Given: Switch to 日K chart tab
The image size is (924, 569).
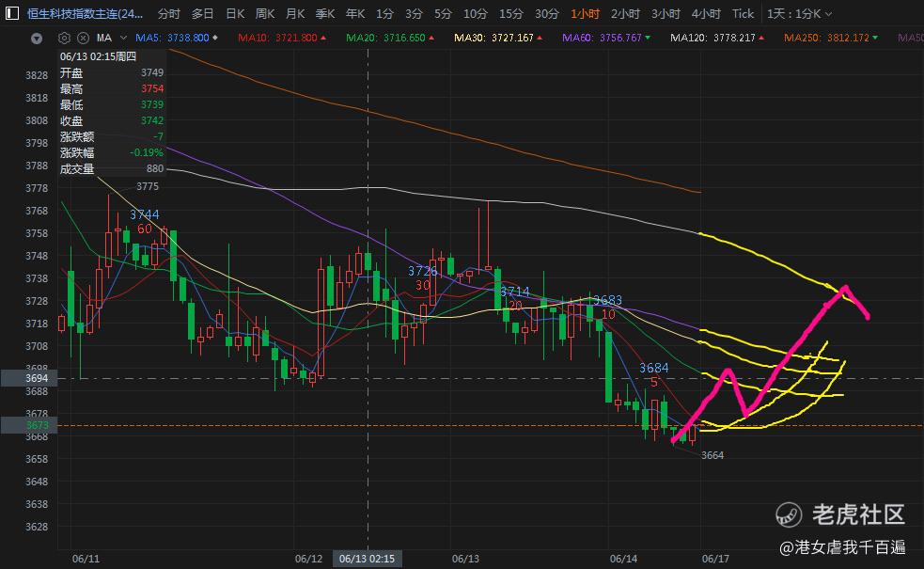Looking at the screenshot, I should [x=235, y=13].
